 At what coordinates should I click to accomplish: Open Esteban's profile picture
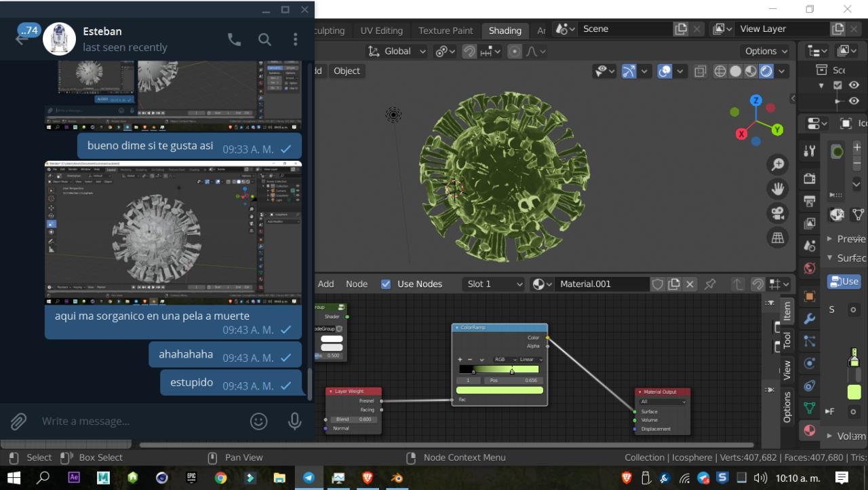(x=59, y=39)
